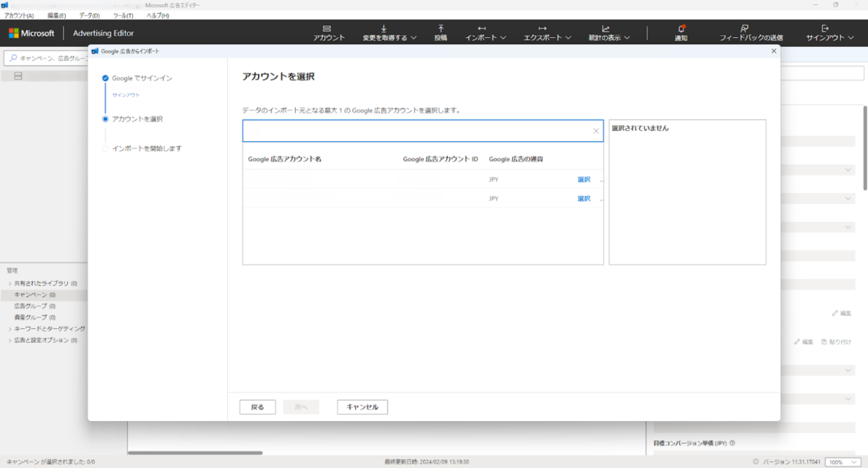Screen dimensions: 868x468
Task: Clear the account search field with X
Action: point(596,131)
